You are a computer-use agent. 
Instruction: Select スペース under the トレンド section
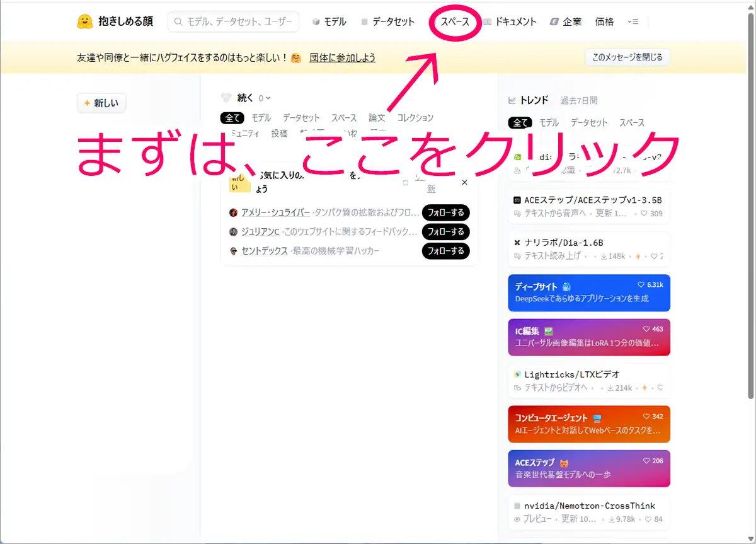(632, 123)
